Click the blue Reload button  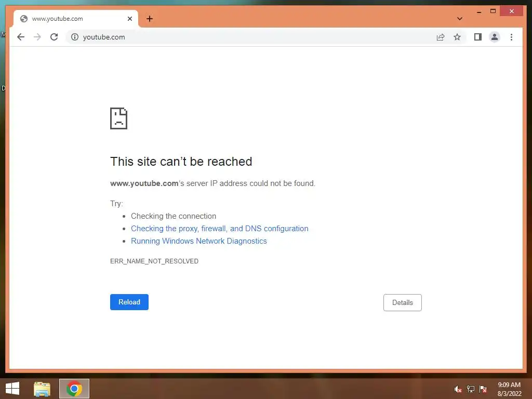(x=129, y=302)
